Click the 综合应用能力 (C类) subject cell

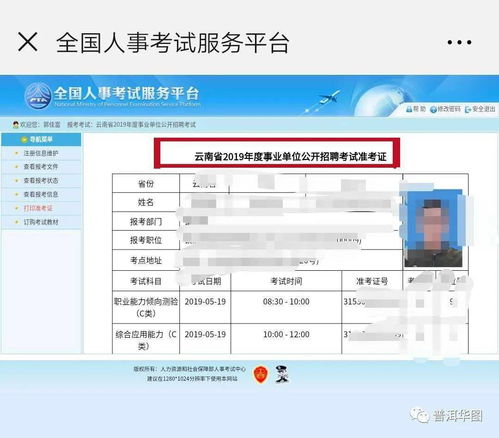tap(146, 339)
